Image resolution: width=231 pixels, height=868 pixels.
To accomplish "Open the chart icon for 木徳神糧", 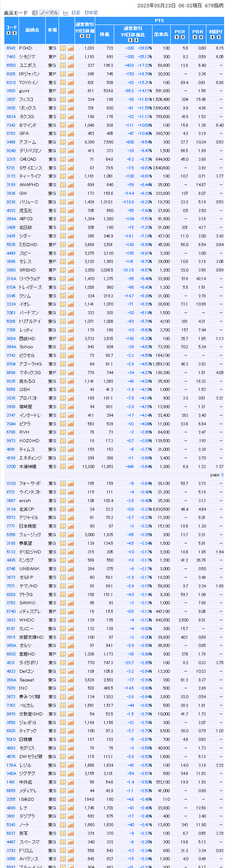I will click(x=71, y=466).
